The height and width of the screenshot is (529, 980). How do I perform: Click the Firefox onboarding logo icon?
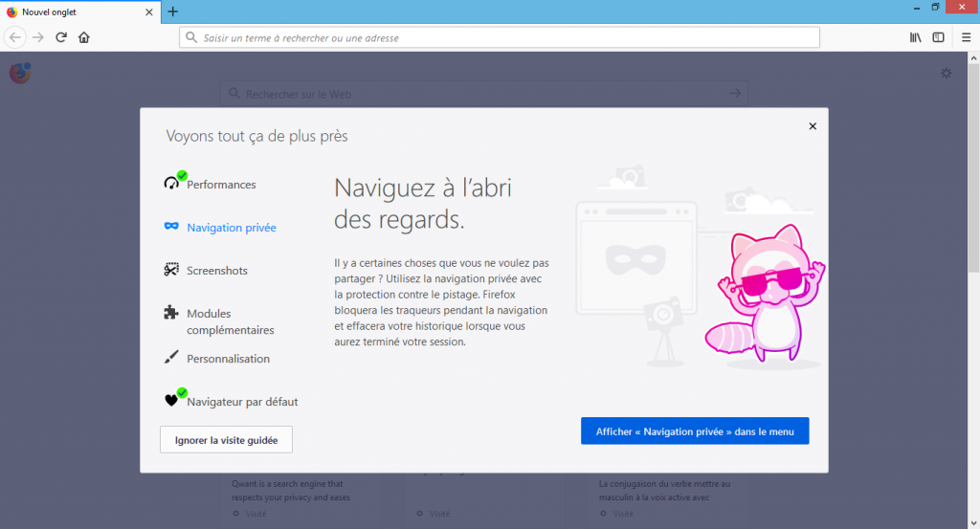point(20,73)
